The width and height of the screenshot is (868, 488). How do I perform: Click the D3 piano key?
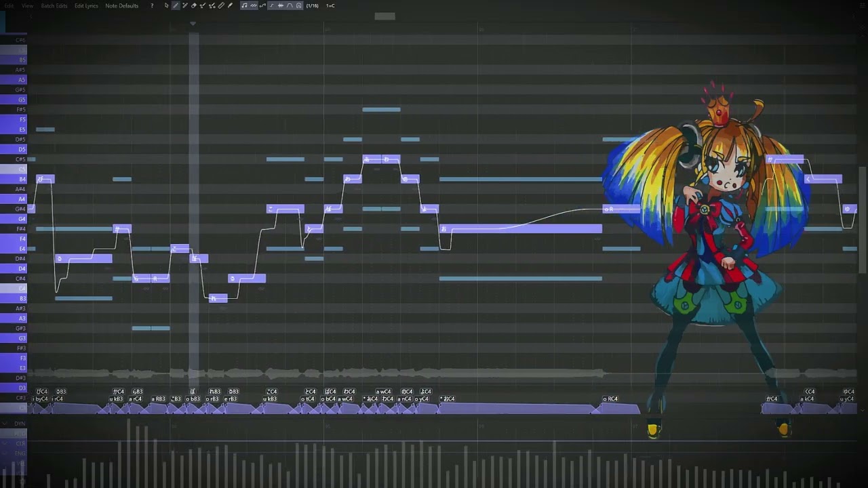pos(14,388)
